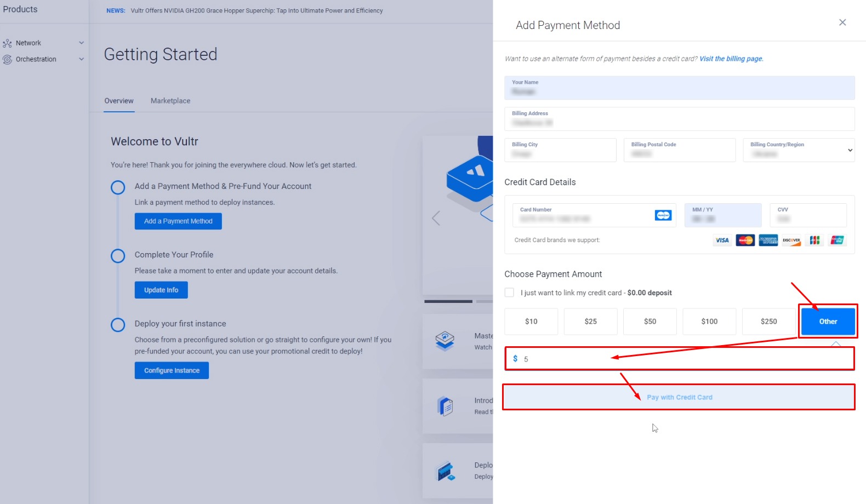Select the $50 payment amount
The width and height of the screenshot is (866, 504).
pos(650,322)
